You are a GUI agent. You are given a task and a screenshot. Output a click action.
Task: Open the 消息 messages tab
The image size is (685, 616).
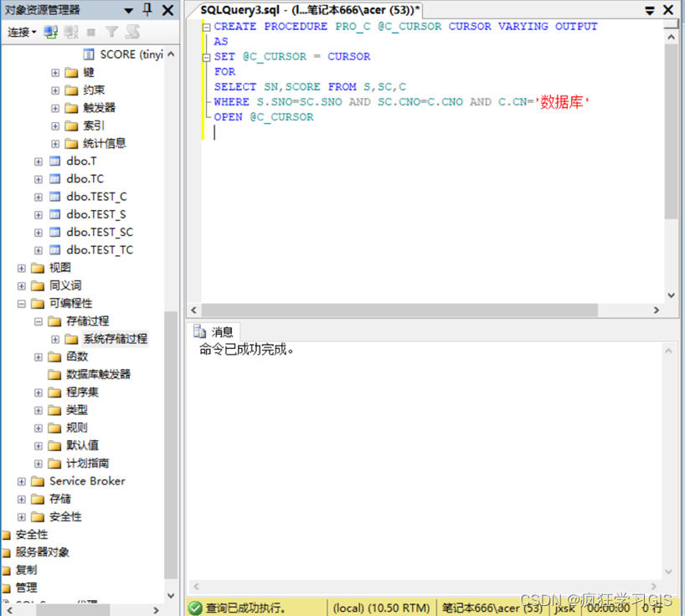coord(214,332)
